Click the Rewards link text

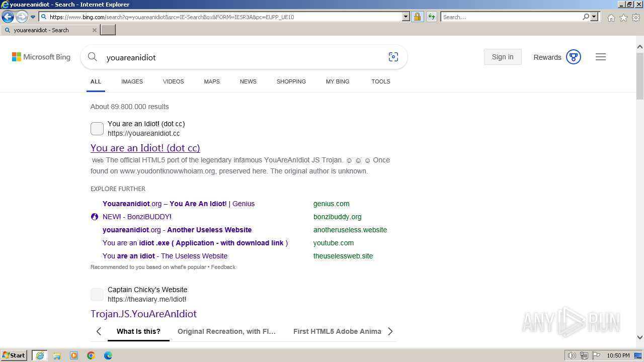point(547,57)
